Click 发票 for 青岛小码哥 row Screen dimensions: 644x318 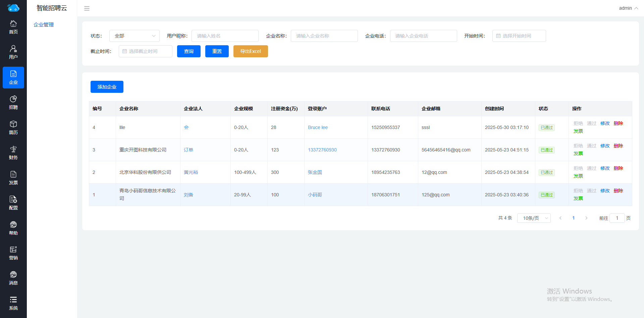pyautogui.click(x=578, y=198)
